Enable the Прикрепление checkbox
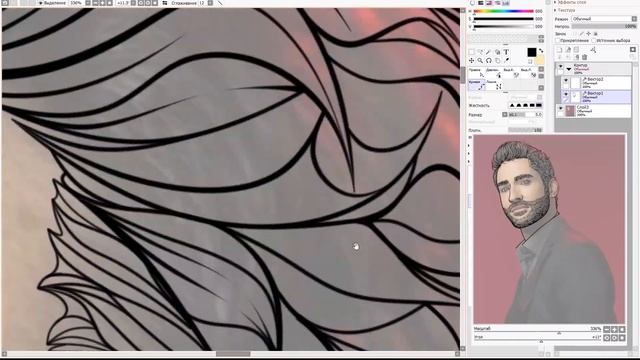The width and height of the screenshot is (640, 360). pos(558,40)
